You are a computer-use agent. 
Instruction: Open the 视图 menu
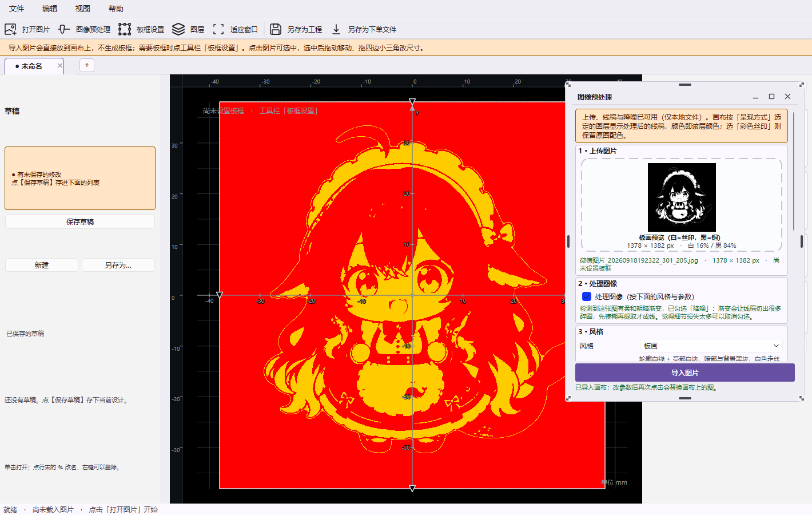click(x=83, y=9)
